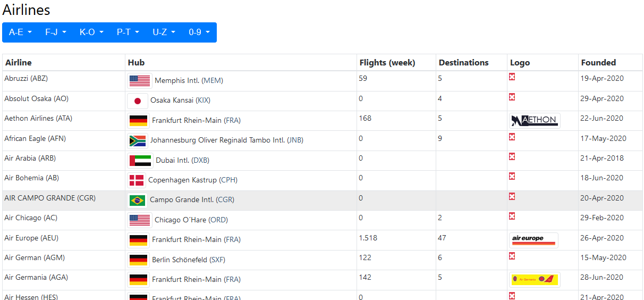
Task: Click the US flag in Abruzzi row
Action: [x=140, y=81]
